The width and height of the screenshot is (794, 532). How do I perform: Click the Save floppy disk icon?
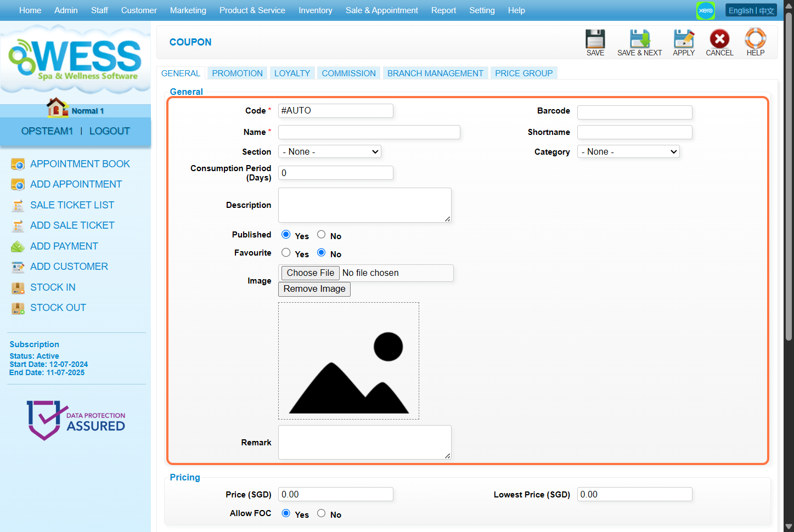tap(595, 39)
